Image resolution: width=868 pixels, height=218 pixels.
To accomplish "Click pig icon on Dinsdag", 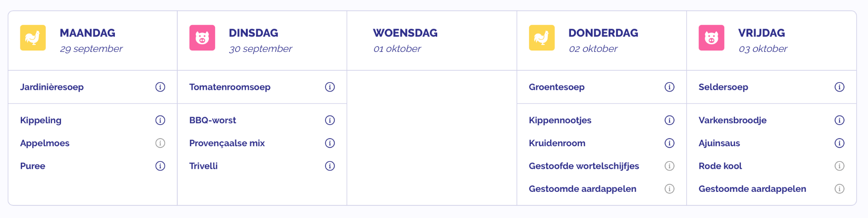I will pyautogui.click(x=202, y=37).
